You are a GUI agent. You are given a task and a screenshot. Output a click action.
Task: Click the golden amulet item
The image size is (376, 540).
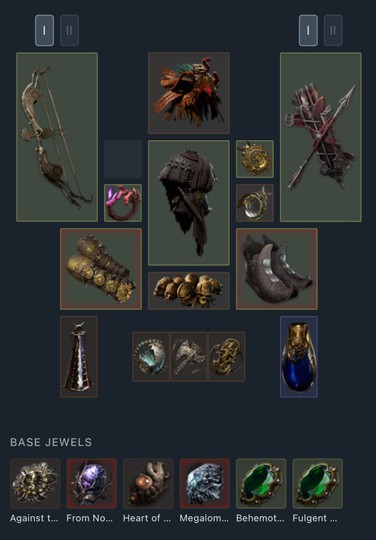click(255, 159)
